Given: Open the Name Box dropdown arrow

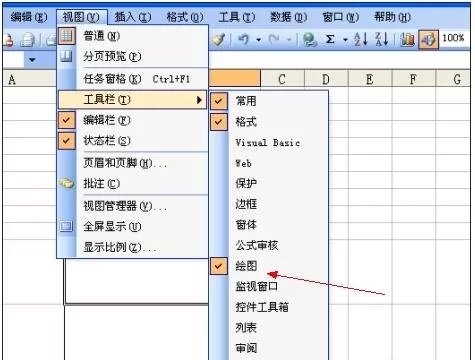Looking at the screenshot, I should (x=32, y=60).
